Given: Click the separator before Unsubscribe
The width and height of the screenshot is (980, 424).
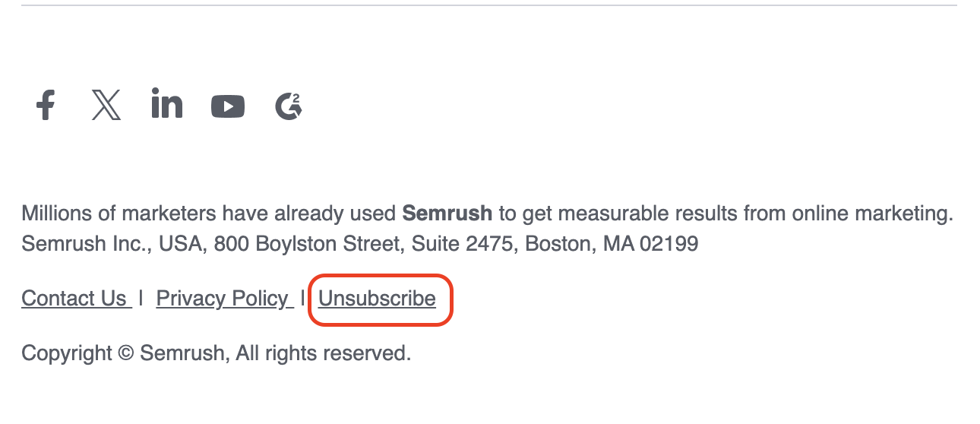Looking at the screenshot, I should click(303, 299).
